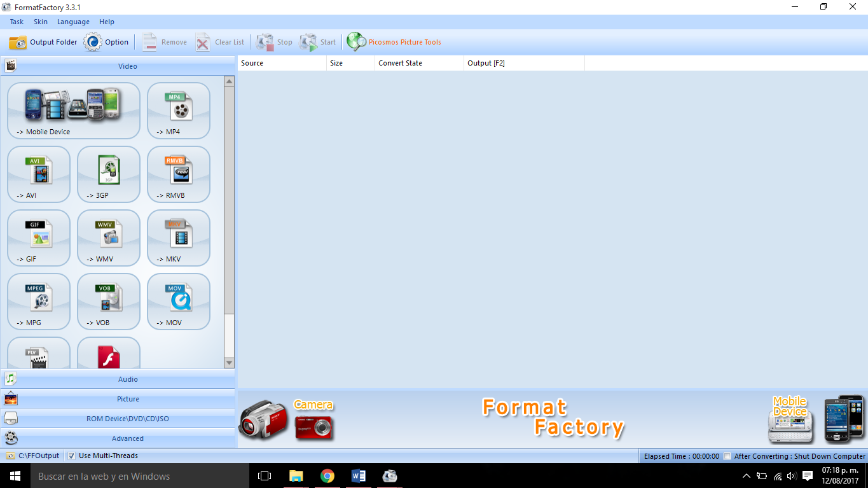Image resolution: width=868 pixels, height=488 pixels.
Task: Open the Mobile Device conversion option
Action: click(x=74, y=111)
